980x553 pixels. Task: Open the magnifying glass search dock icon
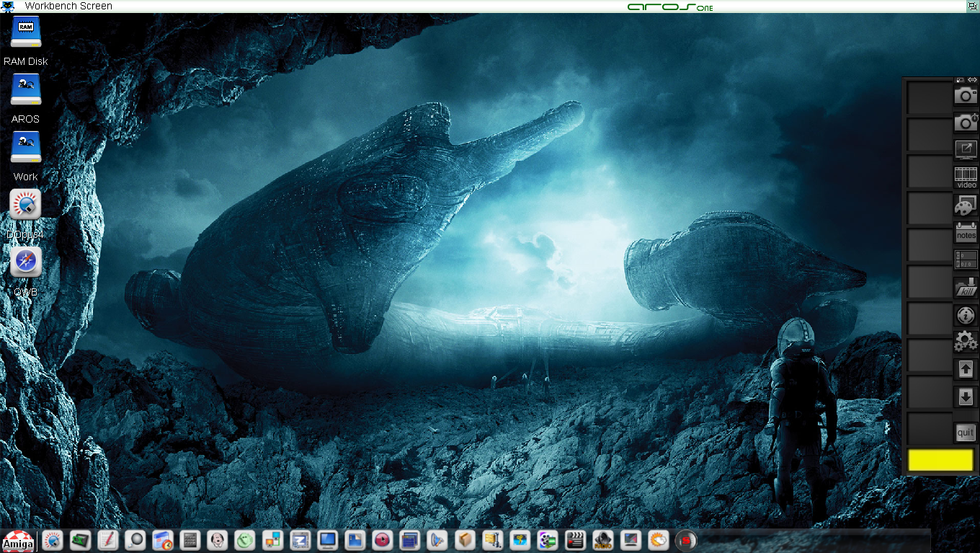tap(135, 540)
